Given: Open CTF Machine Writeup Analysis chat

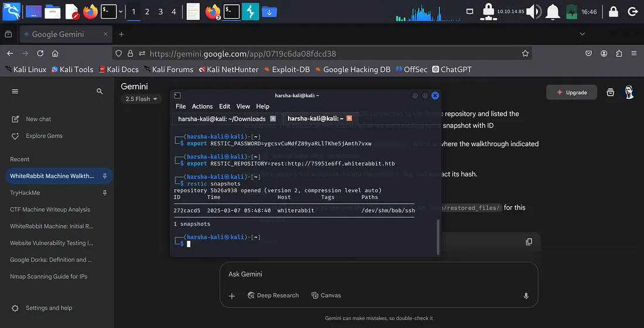Looking at the screenshot, I should click(x=50, y=209).
